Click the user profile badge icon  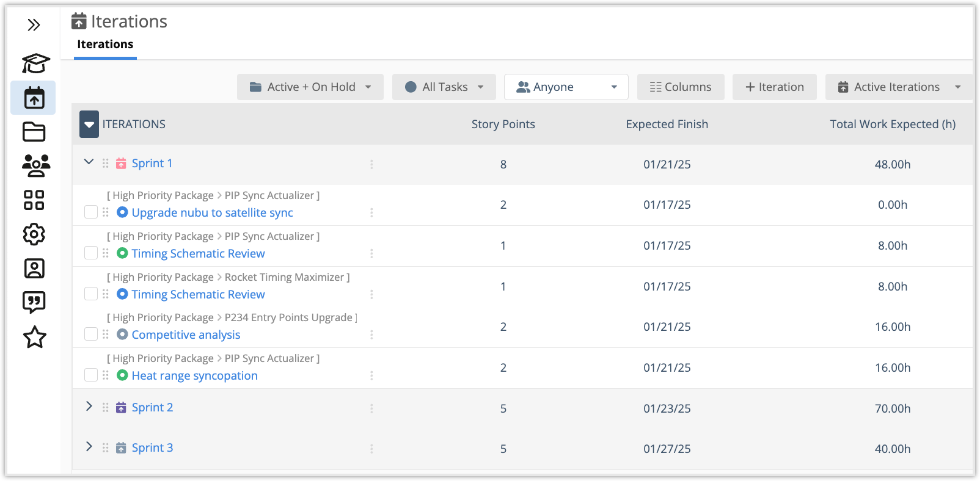coord(34,269)
